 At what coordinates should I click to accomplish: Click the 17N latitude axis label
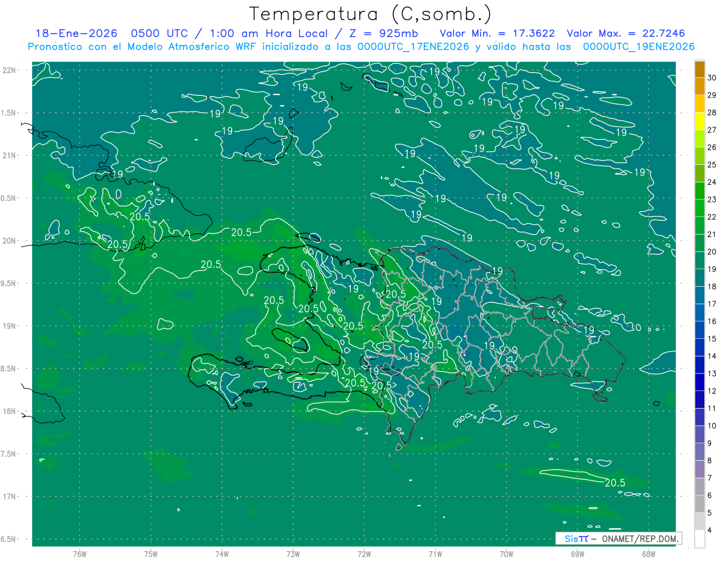tap(8, 497)
